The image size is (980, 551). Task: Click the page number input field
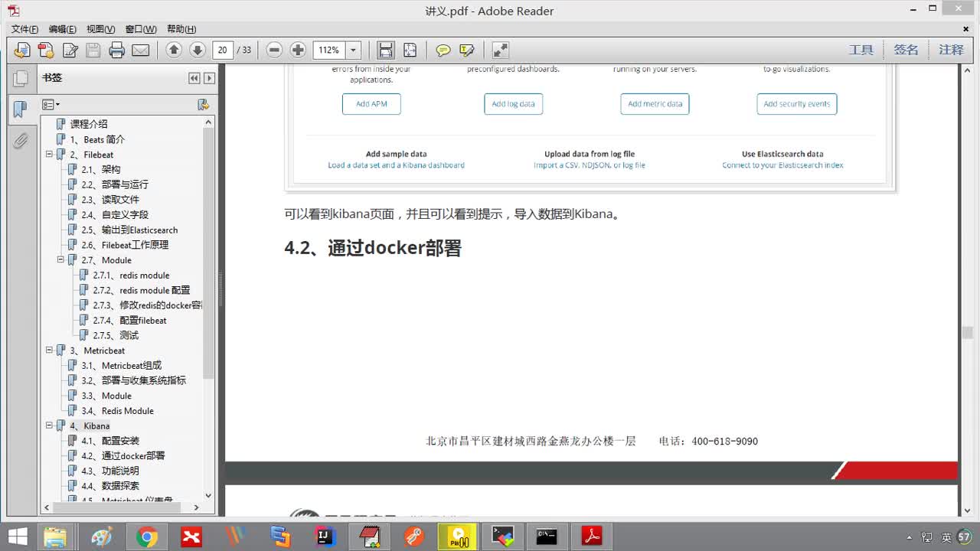coord(223,50)
